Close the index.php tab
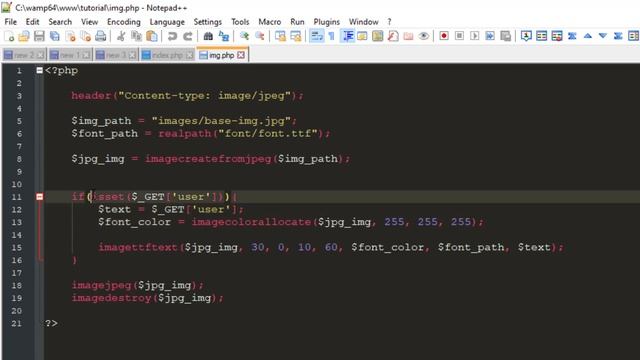 [x=189, y=55]
